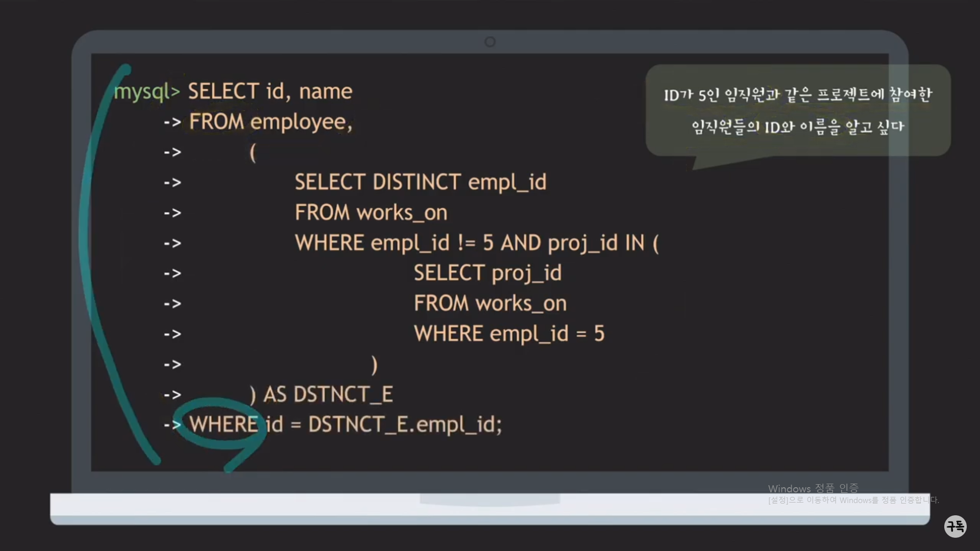980x551 pixels.
Task: Click the first 'FROM works_on' line
Action: (371, 213)
